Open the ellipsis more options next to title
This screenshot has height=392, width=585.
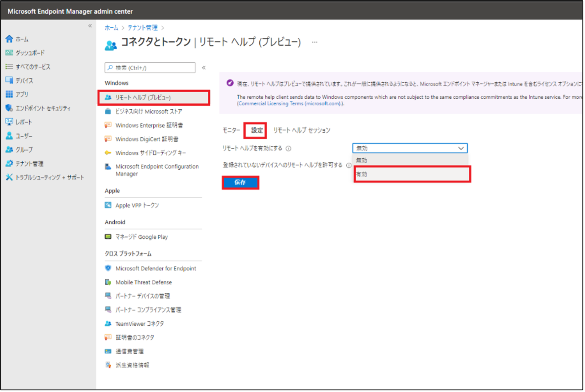[316, 42]
